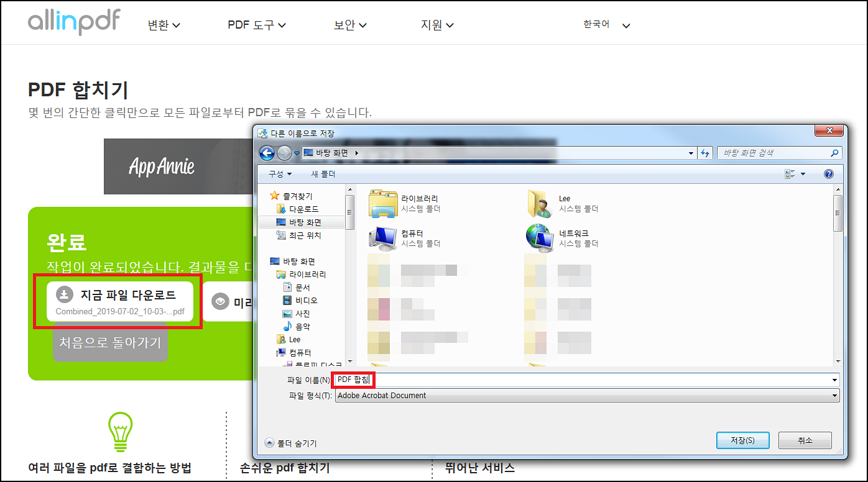Open the 지원 menu

pos(437,25)
